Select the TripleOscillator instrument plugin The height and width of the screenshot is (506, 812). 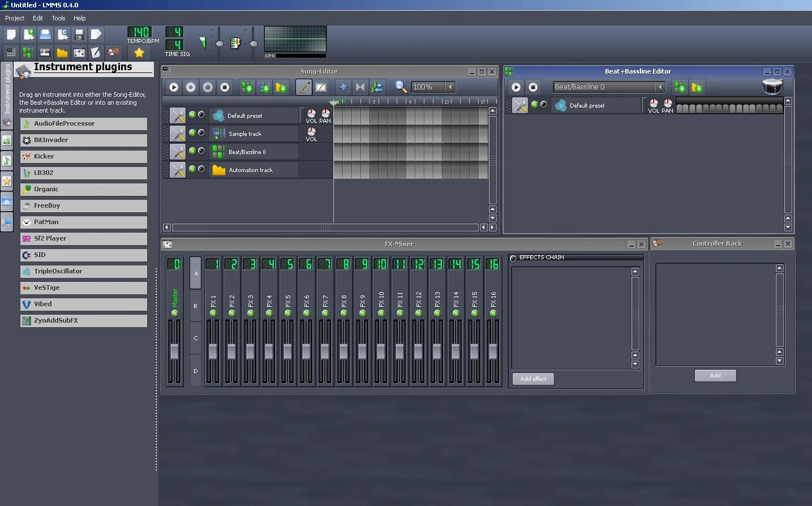84,272
